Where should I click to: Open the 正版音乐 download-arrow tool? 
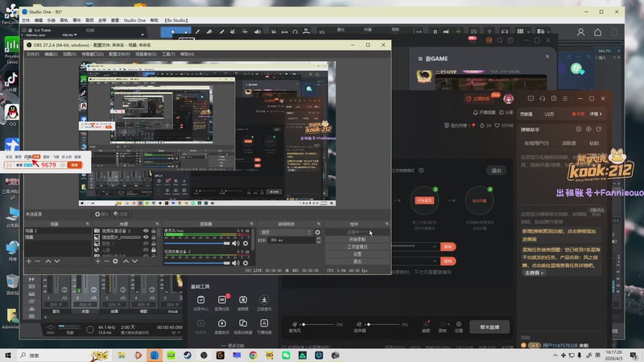click(x=264, y=302)
